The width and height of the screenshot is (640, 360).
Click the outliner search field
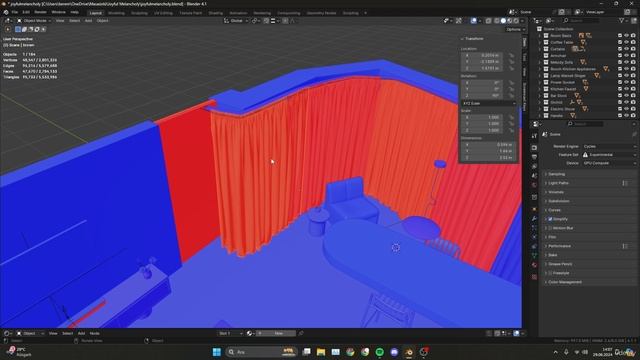(x=582, y=20)
